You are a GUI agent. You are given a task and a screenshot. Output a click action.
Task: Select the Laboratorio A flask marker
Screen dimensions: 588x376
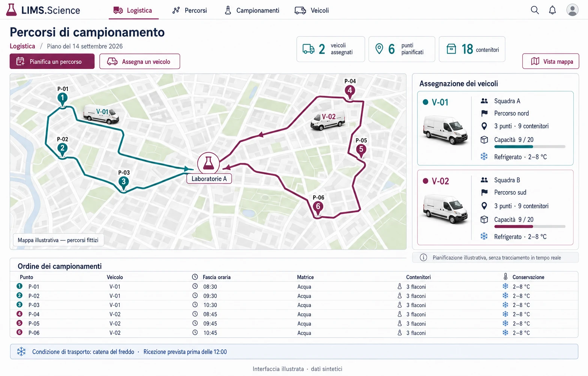click(208, 163)
